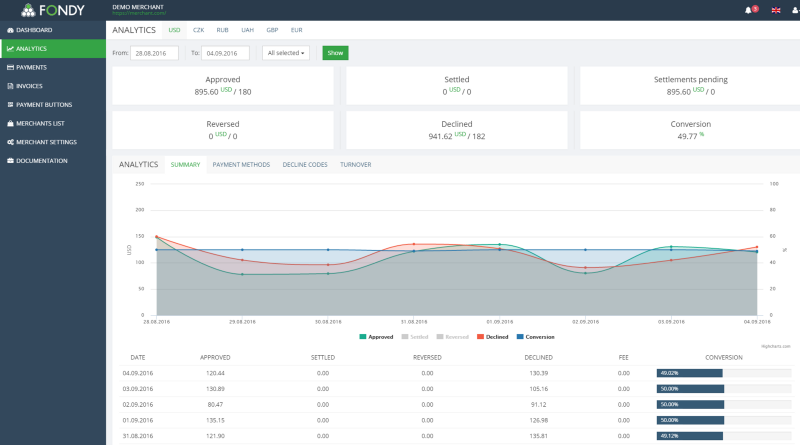This screenshot has height=445, width=800.
Task: Open Documentation in sidebar
Action: coord(53,161)
